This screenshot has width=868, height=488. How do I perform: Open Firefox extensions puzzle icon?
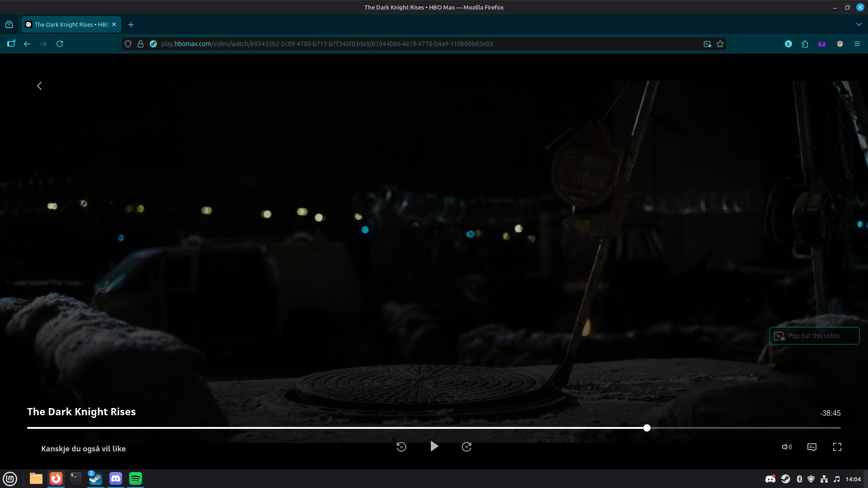(805, 44)
